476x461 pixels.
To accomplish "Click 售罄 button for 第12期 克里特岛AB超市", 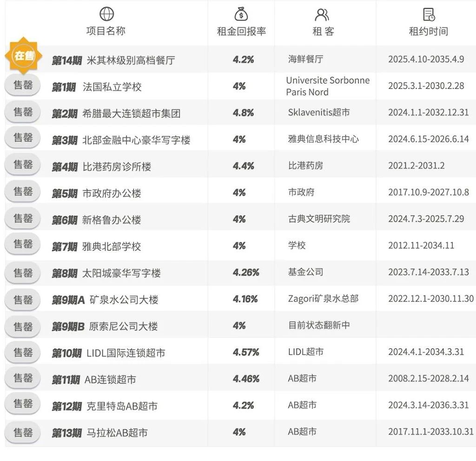I will (23, 404).
